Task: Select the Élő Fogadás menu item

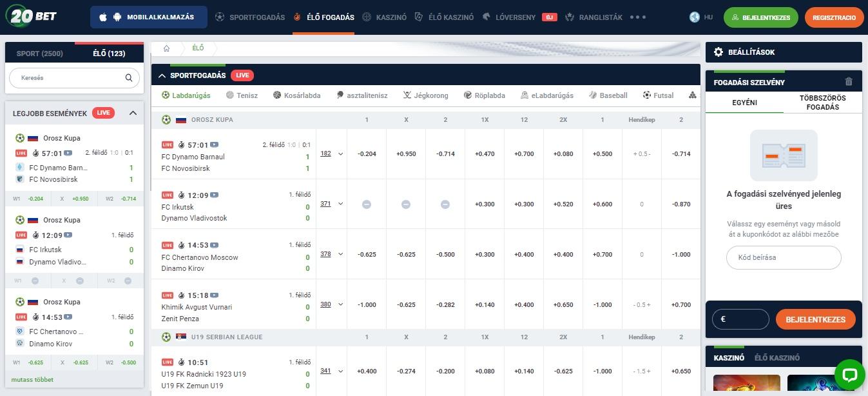Action: pyautogui.click(x=323, y=17)
